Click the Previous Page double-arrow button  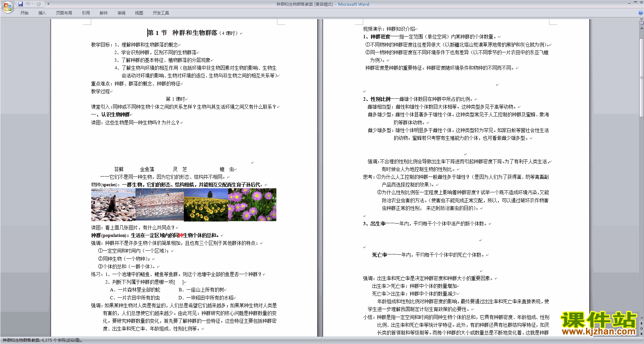coord(641,323)
